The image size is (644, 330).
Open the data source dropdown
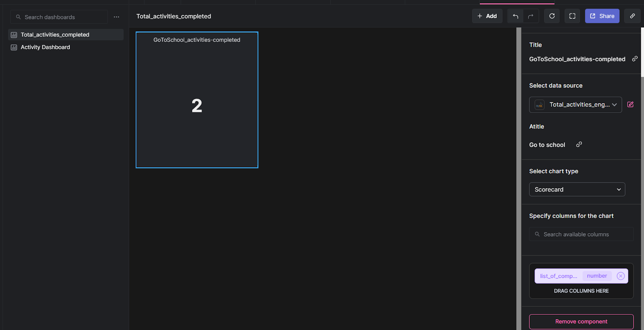[x=575, y=105]
